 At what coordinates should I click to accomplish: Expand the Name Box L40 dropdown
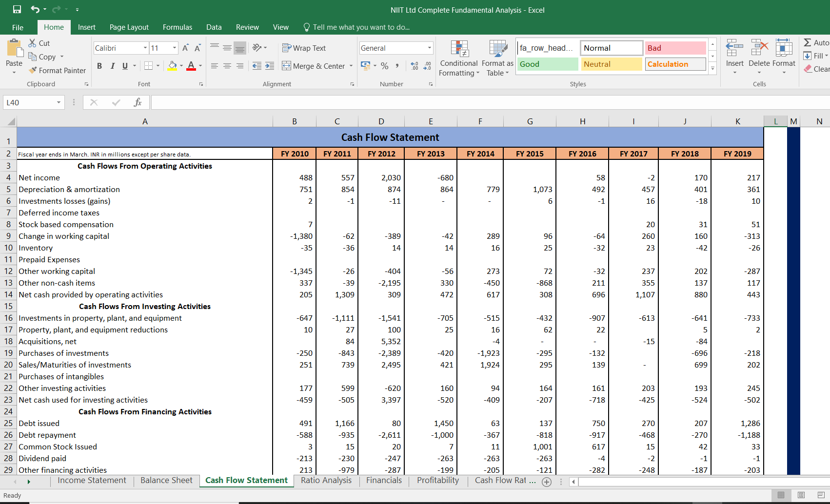59,102
